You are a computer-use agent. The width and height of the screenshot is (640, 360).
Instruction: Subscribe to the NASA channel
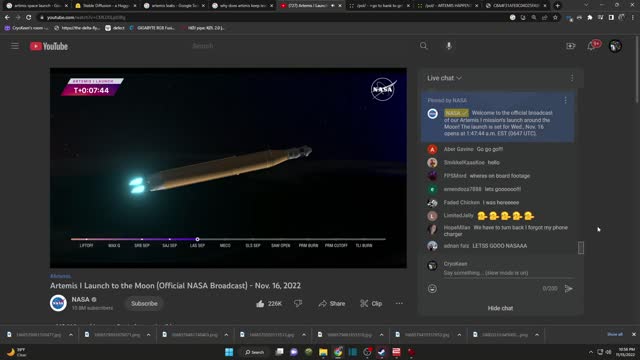point(144,303)
